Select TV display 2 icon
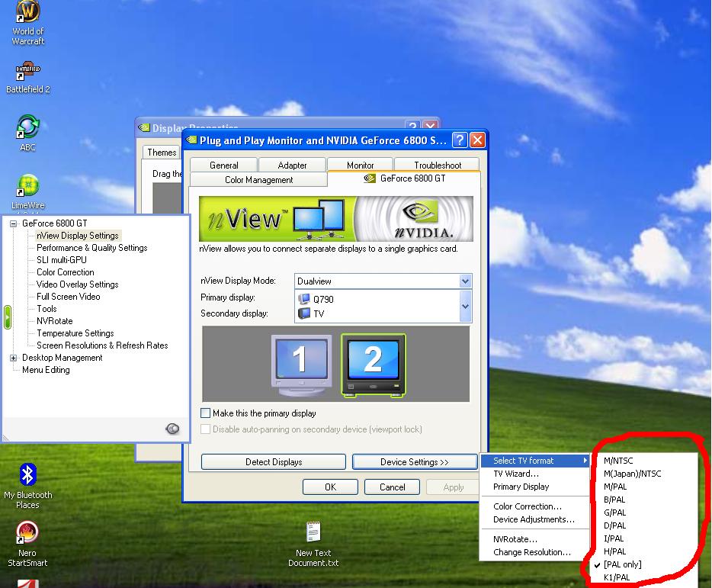 pos(374,365)
